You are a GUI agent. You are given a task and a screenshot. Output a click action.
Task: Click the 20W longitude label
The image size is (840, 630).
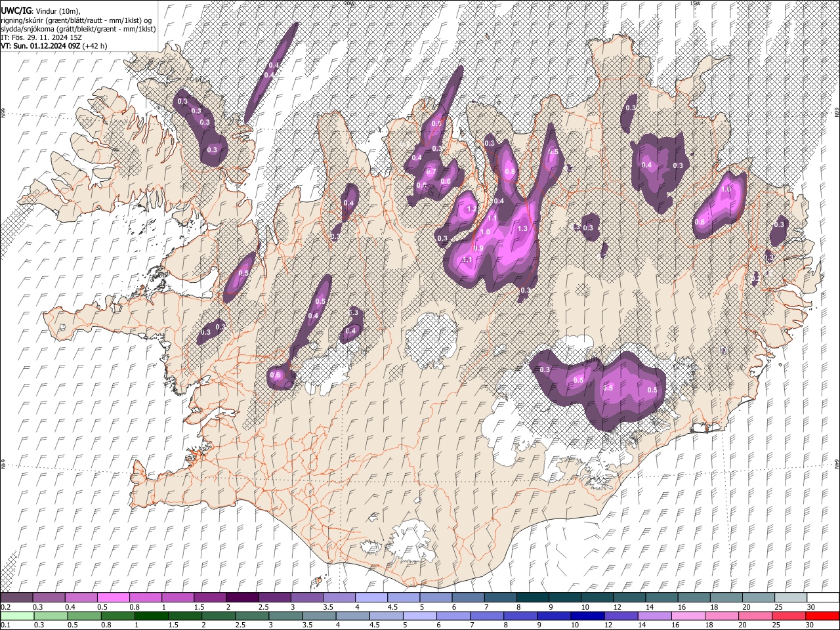349,3
